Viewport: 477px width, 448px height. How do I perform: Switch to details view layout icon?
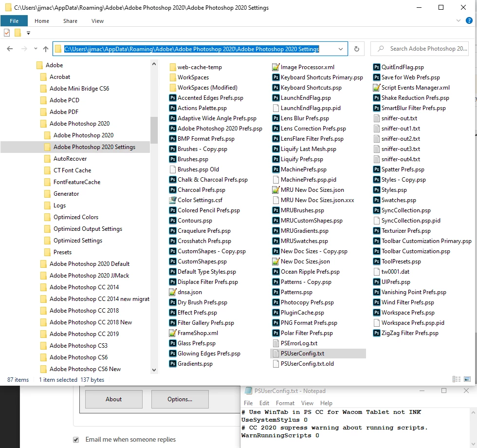point(457,379)
